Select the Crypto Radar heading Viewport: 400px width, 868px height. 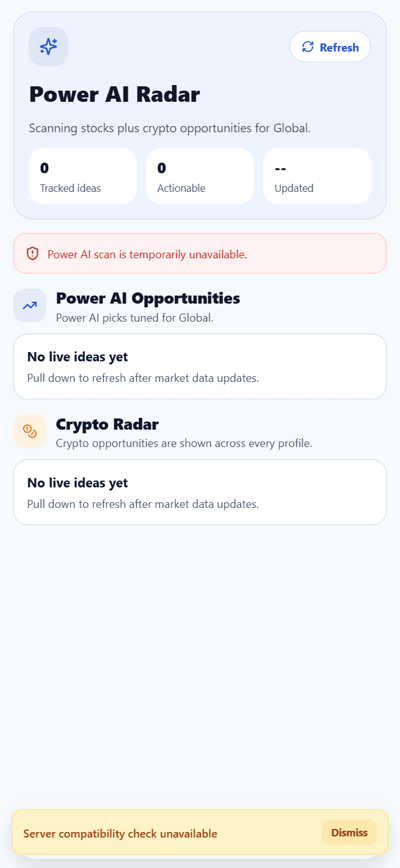[107, 424]
